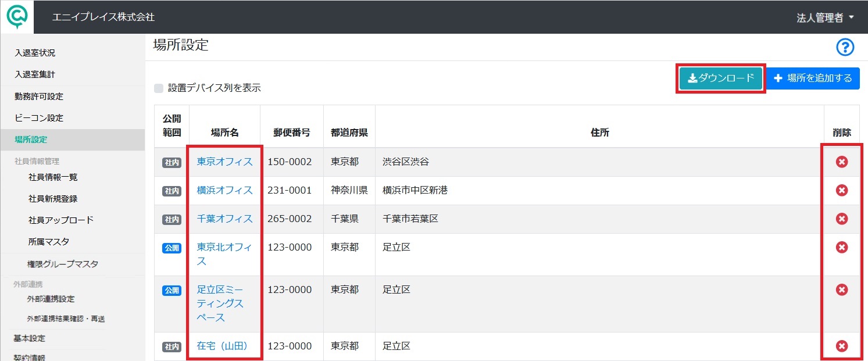Click 場所を追加する button
The height and width of the screenshot is (361, 868).
(x=813, y=78)
